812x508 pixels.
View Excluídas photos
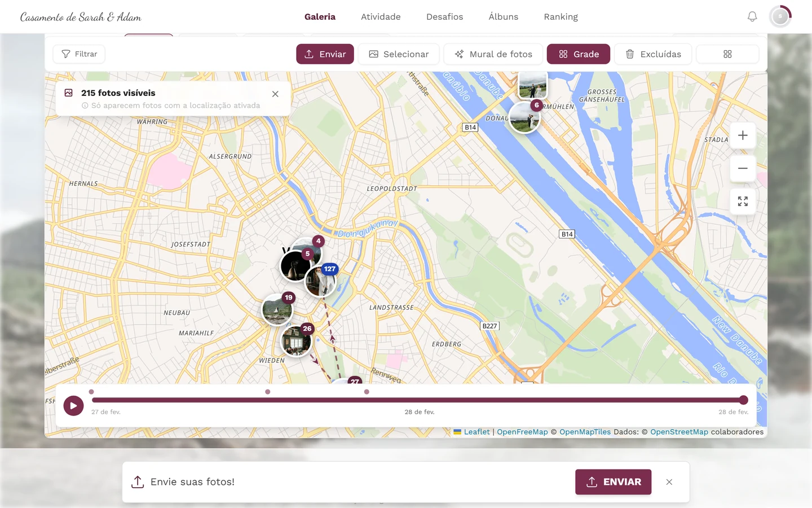[x=653, y=54]
